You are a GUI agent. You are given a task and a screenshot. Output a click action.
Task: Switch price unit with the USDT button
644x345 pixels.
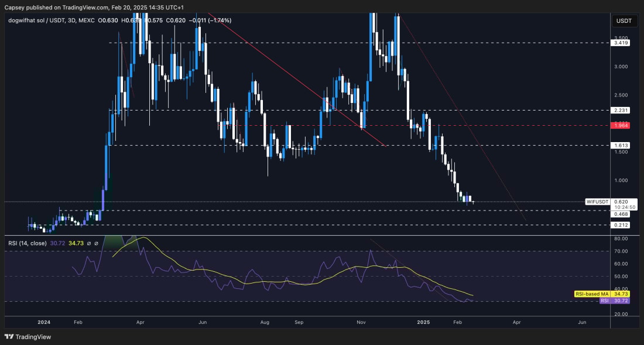click(624, 21)
